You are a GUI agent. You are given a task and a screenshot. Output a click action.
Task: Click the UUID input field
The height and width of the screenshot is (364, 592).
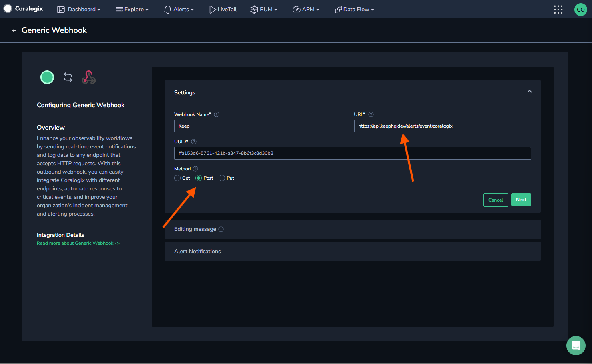(x=353, y=153)
